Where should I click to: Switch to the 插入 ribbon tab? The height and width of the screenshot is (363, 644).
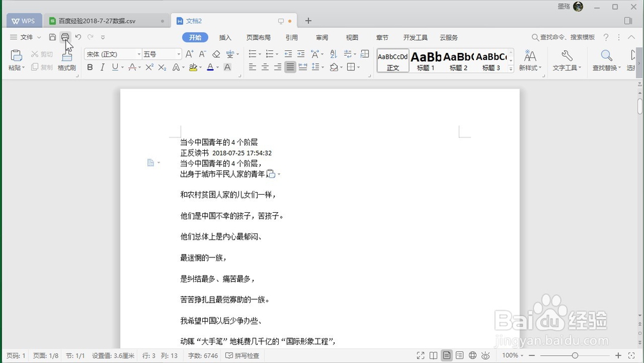coord(225,37)
